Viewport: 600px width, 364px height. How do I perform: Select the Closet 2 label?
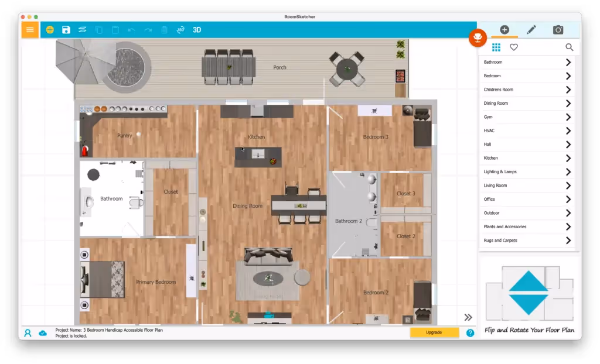pos(406,236)
